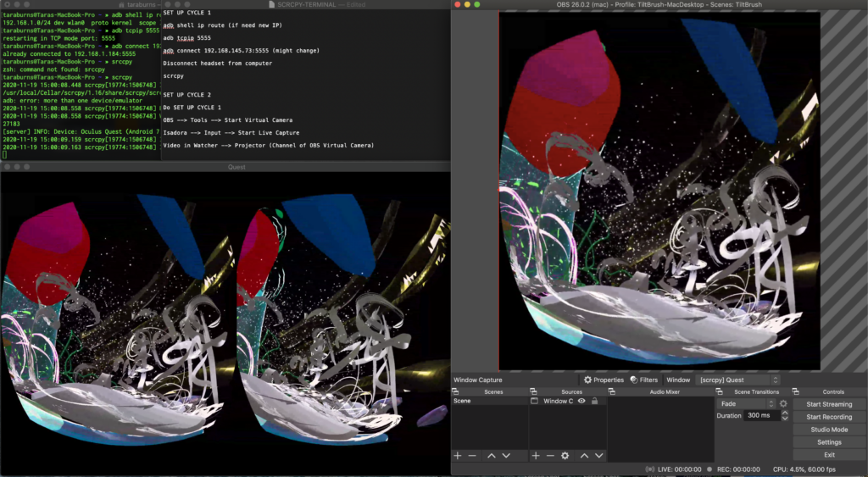The width and height of the screenshot is (868, 477).
Task: Click the OBS preview canvas
Action: 659,191
